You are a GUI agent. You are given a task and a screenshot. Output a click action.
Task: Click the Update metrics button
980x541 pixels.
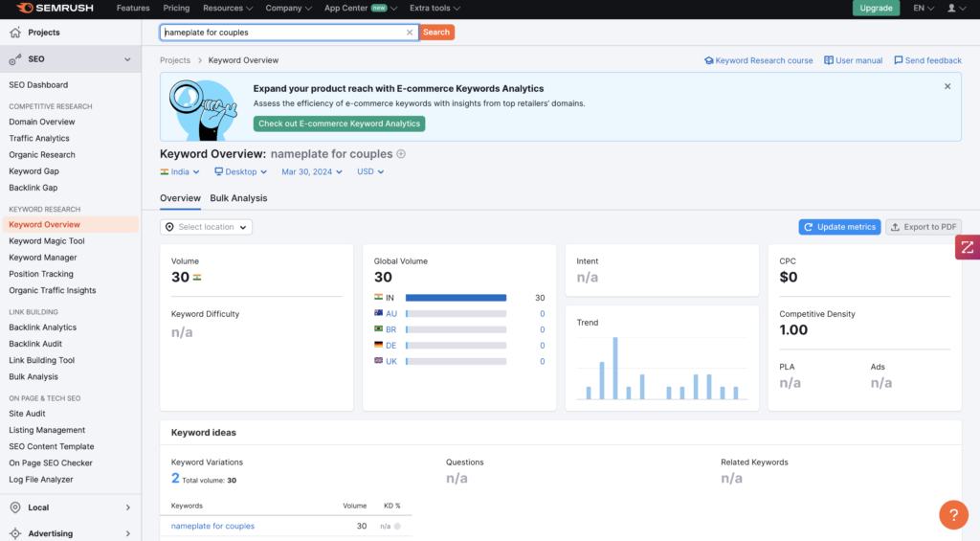point(839,227)
